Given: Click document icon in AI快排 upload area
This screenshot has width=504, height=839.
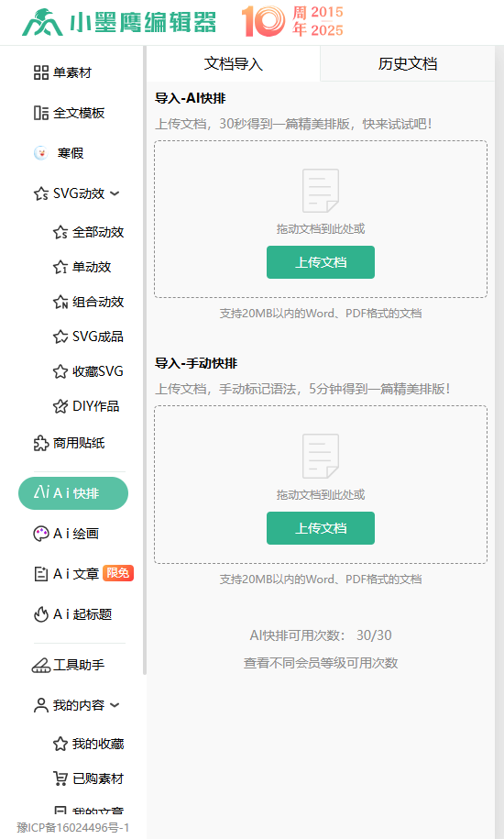Looking at the screenshot, I should pyautogui.click(x=321, y=191).
